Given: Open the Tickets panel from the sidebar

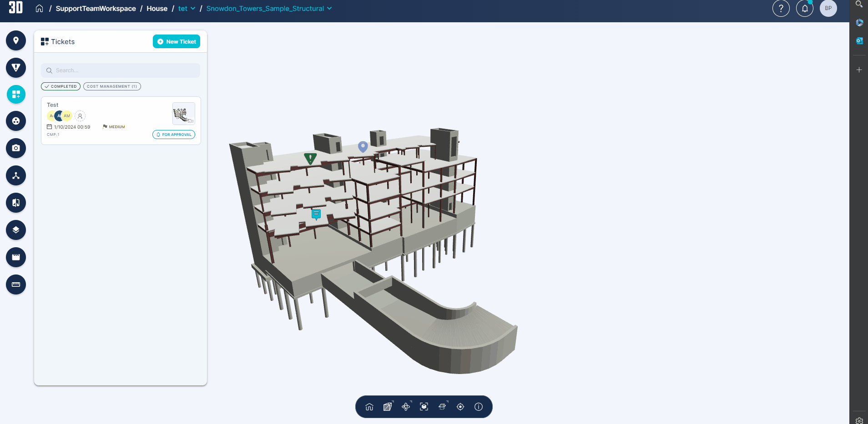Looking at the screenshot, I should 16,95.
